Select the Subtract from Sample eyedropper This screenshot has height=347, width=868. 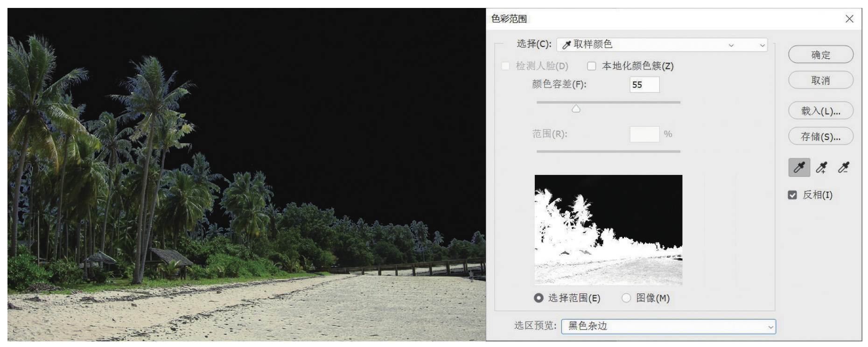(x=843, y=167)
